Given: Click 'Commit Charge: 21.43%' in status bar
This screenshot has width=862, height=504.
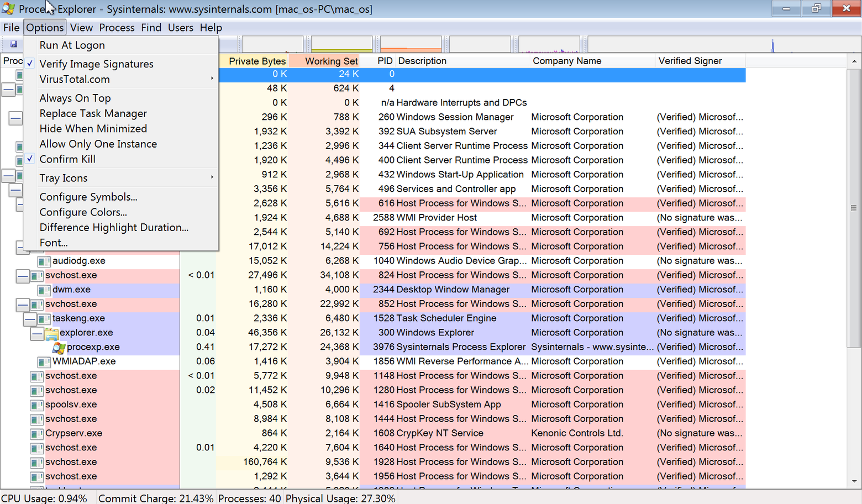Looking at the screenshot, I should tap(156, 498).
